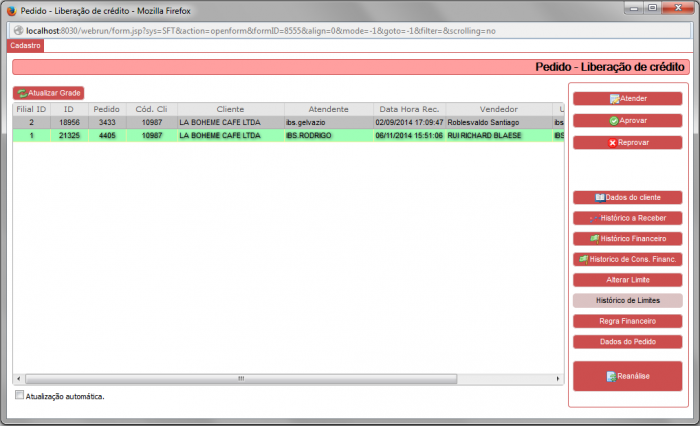Select row with ID 18956
The image size is (700, 426).
288,122
